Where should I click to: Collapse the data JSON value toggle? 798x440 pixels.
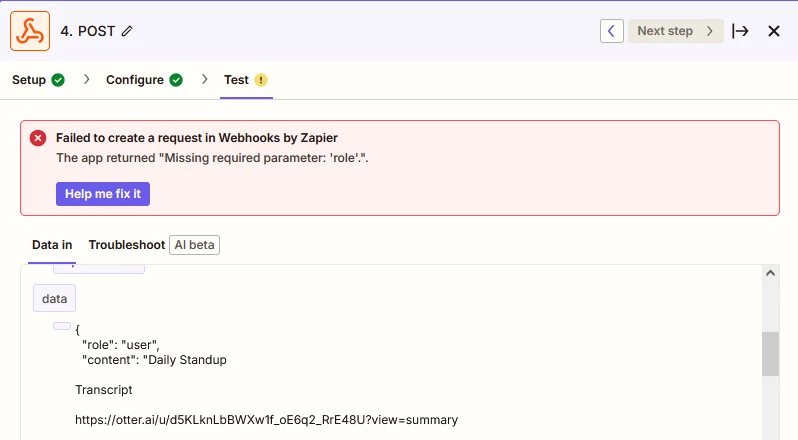coord(62,326)
